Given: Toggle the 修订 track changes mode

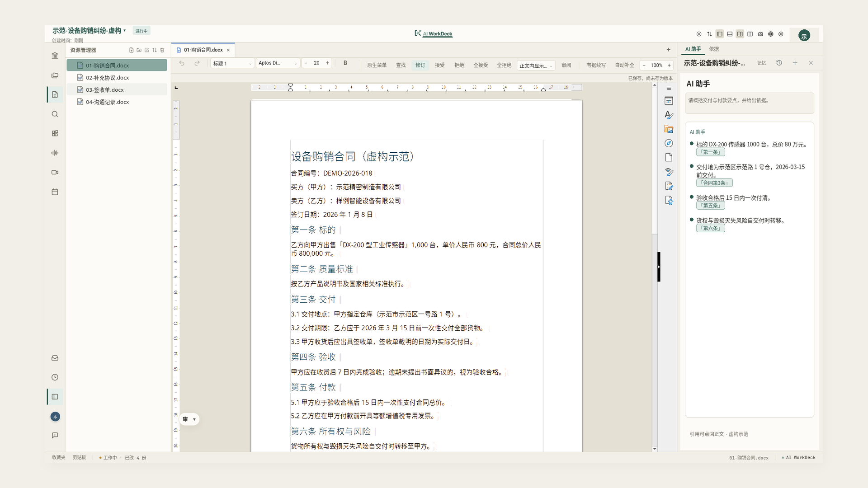Looking at the screenshot, I should (x=420, y=65).
